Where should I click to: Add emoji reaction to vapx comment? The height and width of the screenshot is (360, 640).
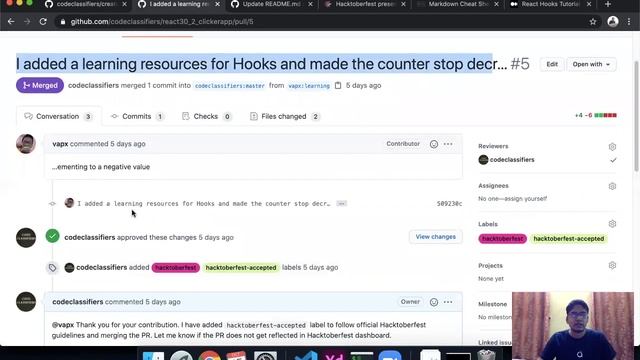[433, 144]
